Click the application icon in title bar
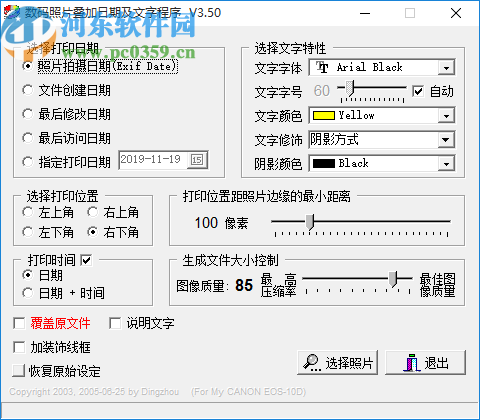 coord(12,12)
